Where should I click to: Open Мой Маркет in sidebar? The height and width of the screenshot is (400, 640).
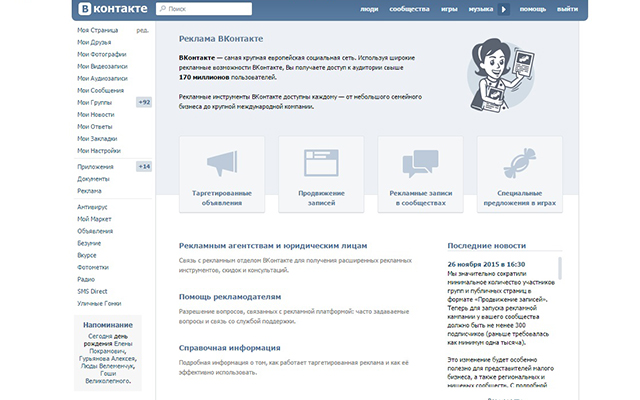[94, 219]
